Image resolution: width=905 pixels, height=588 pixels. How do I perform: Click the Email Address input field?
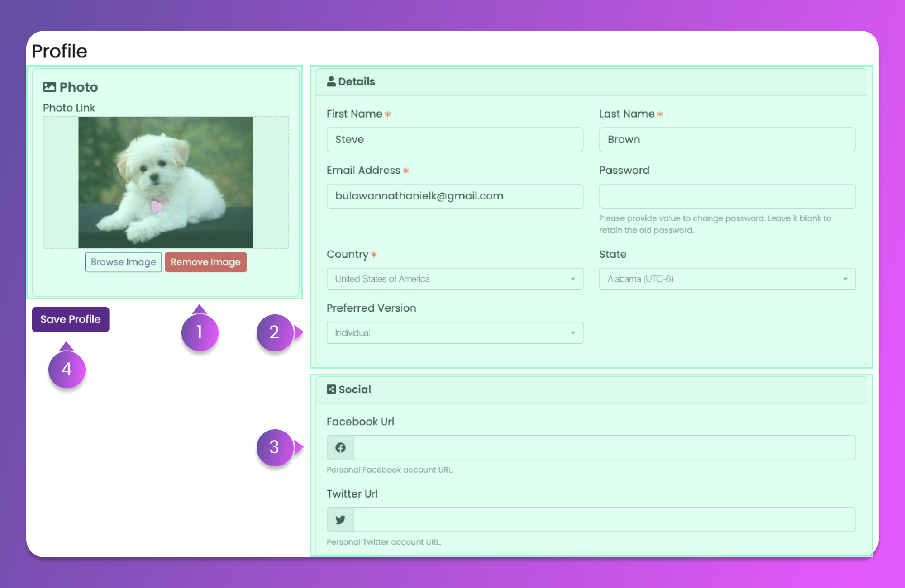(x=455, y=196)
